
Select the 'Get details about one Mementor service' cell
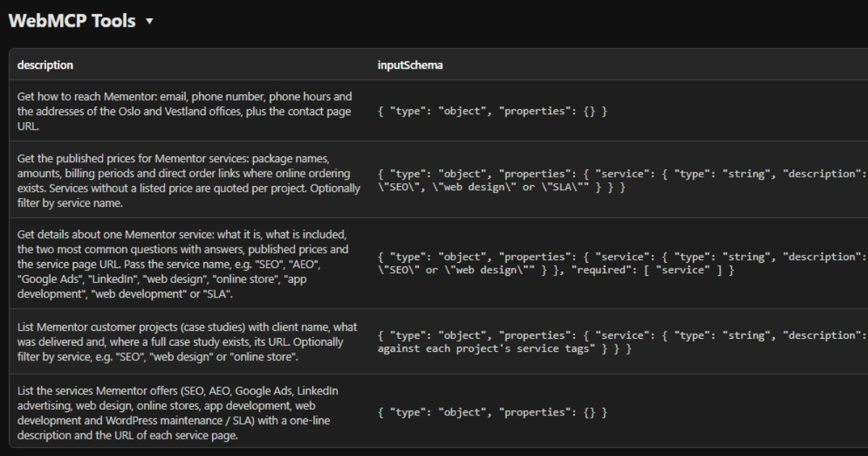(189, 263)
